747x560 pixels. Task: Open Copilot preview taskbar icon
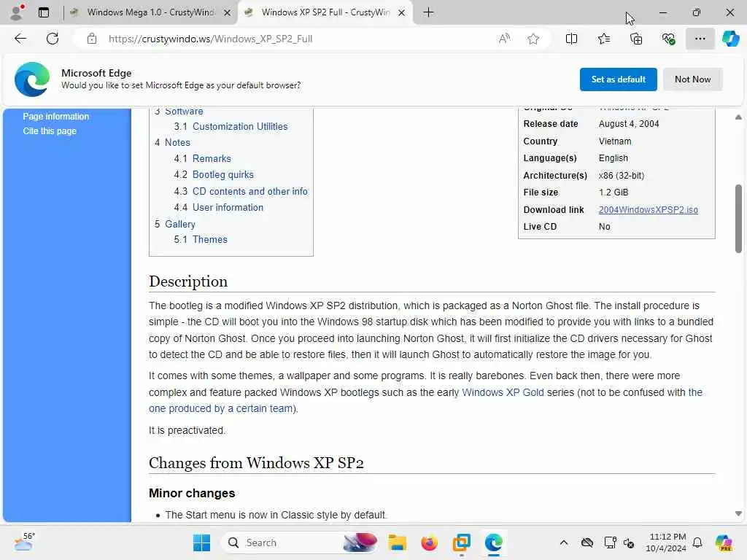click(724, 542)
